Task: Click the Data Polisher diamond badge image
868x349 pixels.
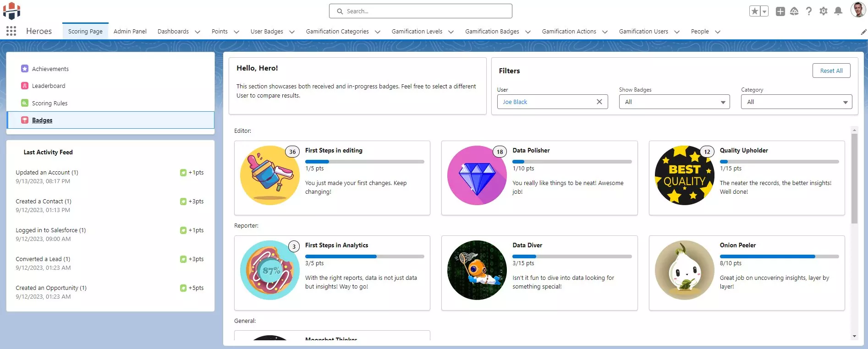Action: click(477, 175)
